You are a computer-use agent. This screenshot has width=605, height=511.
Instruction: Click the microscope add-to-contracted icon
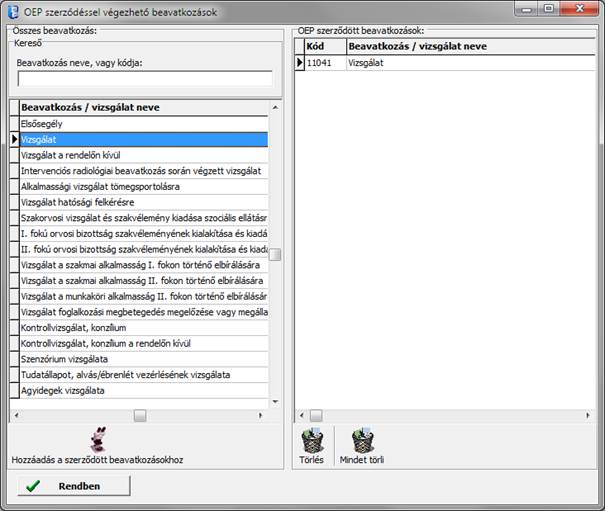click(x=98, y=440)
